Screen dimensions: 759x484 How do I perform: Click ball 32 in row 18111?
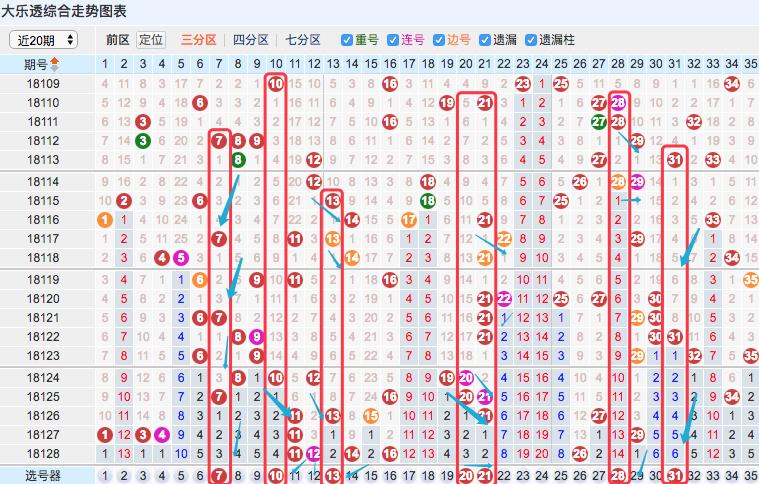[694, 121]
